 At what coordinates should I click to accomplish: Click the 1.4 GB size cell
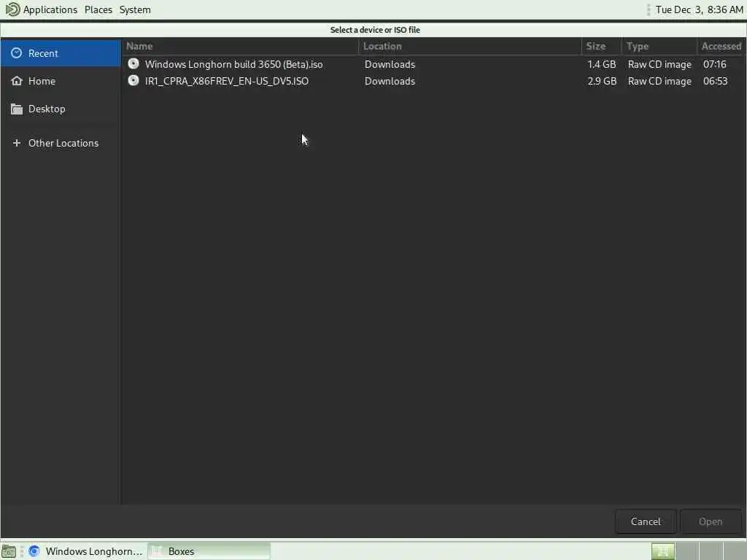(601, 64)
